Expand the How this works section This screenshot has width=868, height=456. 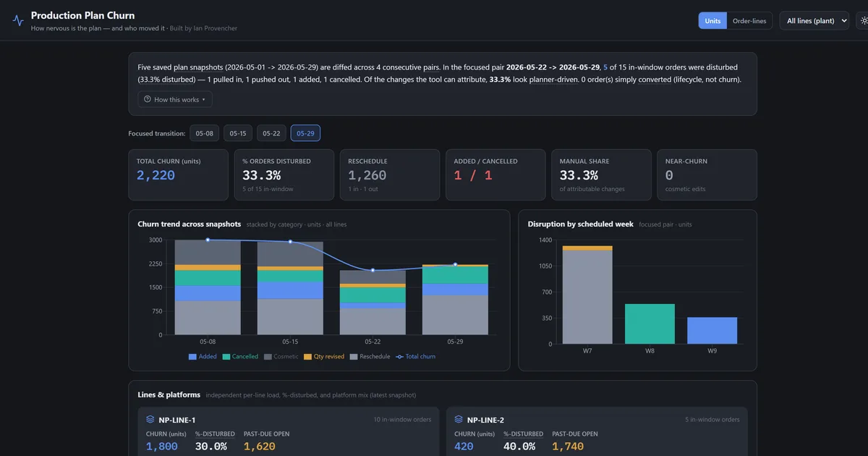(x=175, y=99)
